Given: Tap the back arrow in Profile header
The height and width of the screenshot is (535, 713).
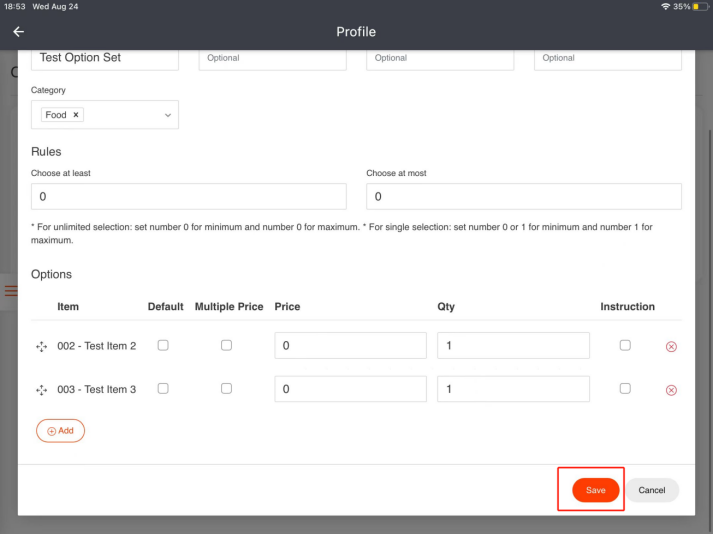Looking at the screenshot, I should click(18, 32).
